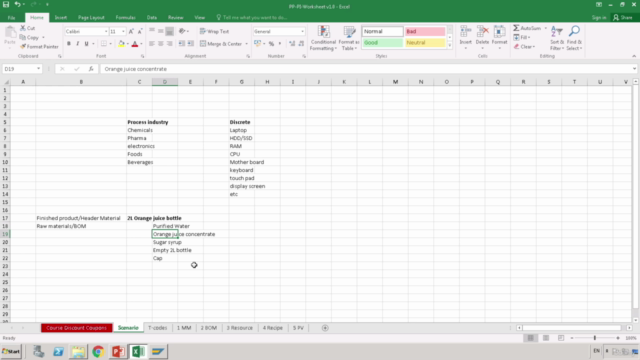640x360 pixels.
Task: Align text to the left
Action: pyautogui.click(x=151, y=44)
